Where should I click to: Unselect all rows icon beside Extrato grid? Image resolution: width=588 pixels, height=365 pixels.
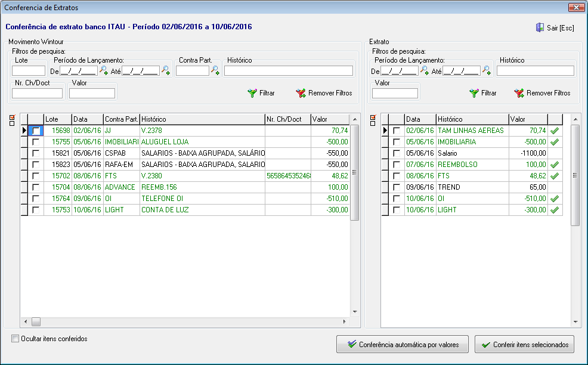click(x=373, y=123)
